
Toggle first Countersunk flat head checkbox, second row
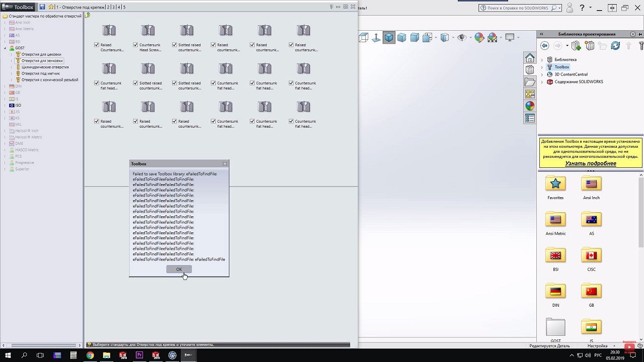[x=97, y=83]
